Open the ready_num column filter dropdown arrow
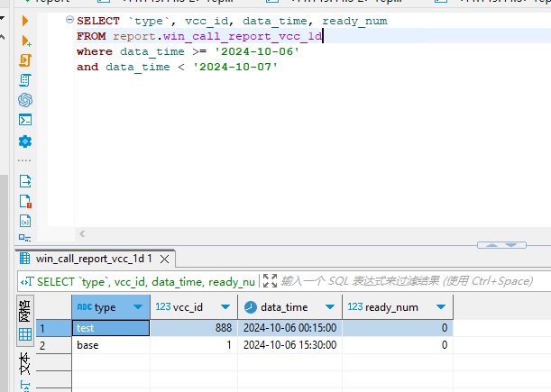The image size is (551, 392). tap(441, 307)
